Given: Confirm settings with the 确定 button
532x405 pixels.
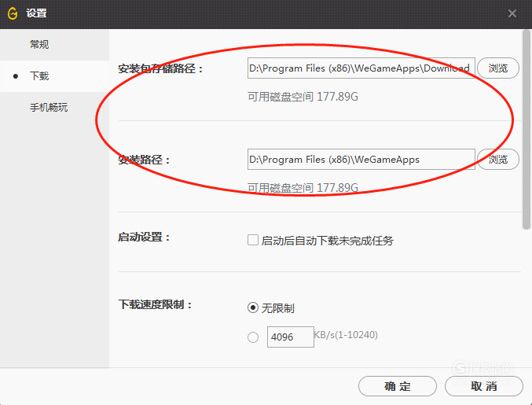Looking at the screenshot, I should [398, 386].
